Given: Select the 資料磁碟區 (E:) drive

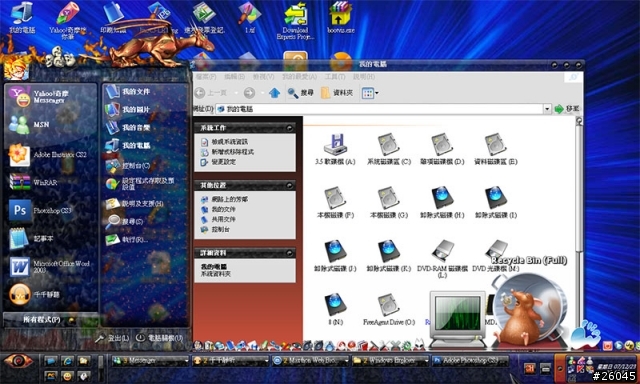Looking at the screenshot, I should (496, 149).
